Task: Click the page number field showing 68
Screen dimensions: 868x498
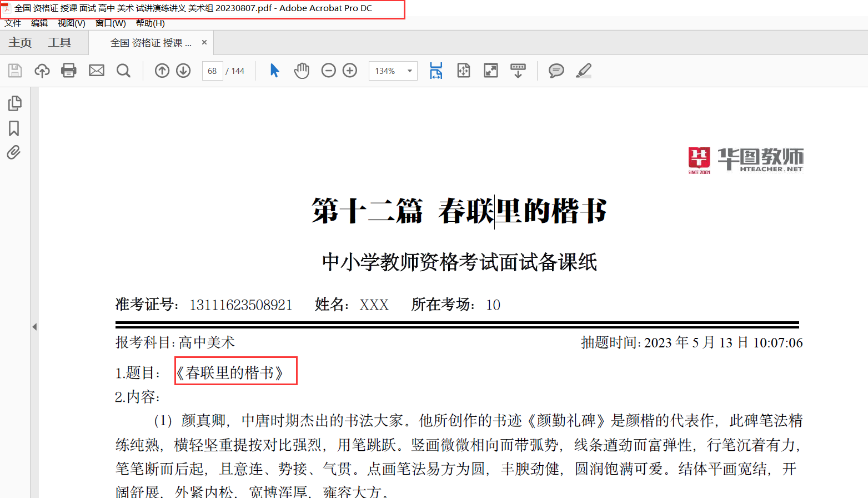Action: (212, 71)
